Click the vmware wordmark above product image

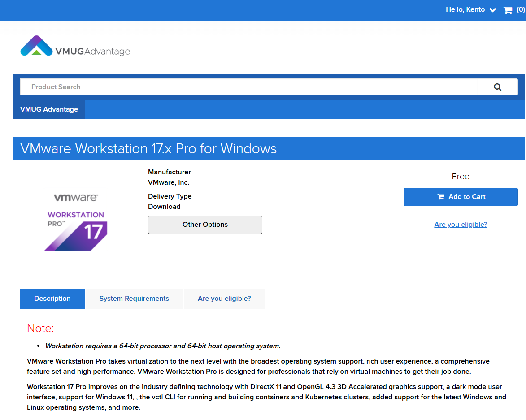76,198
